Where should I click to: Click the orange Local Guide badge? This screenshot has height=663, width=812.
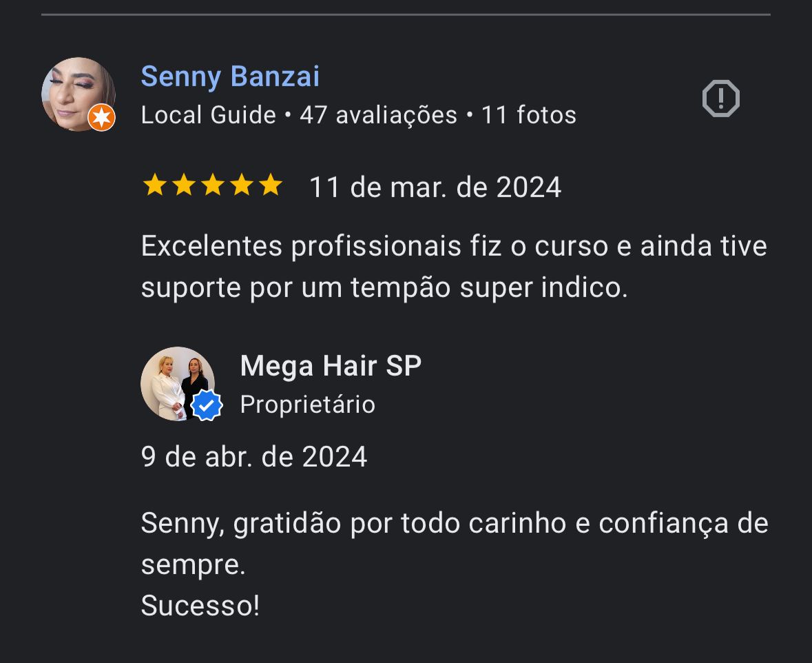click(x=102, y=118)
